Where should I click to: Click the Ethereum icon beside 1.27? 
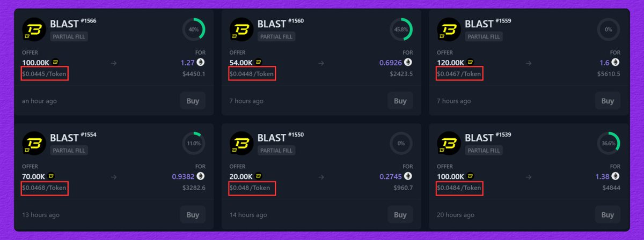201,62
